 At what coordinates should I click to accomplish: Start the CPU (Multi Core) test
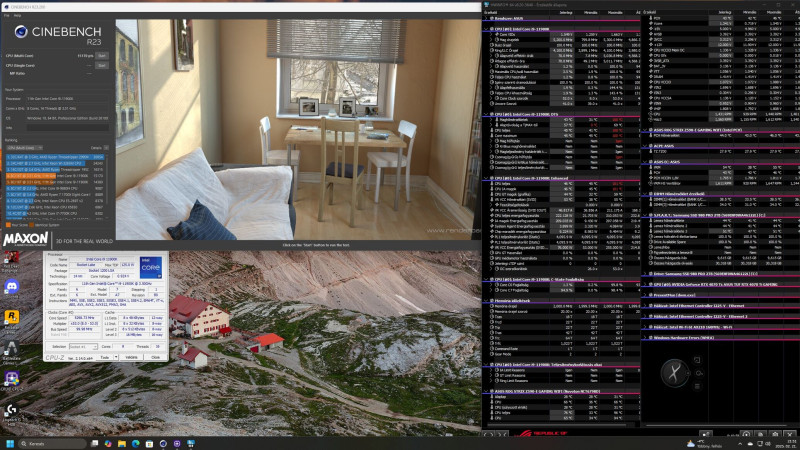[x=102, y=56]
